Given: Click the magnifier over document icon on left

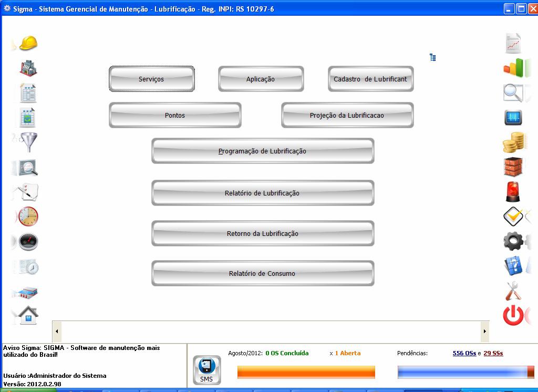Looking at the screenshot, I should tap(27, 168).
